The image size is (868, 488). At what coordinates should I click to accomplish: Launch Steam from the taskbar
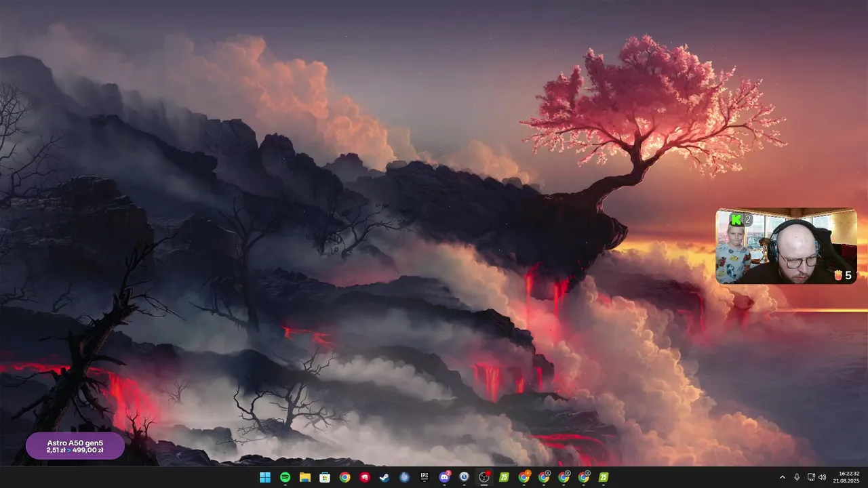pyautogui.click(x=384, y=477)
